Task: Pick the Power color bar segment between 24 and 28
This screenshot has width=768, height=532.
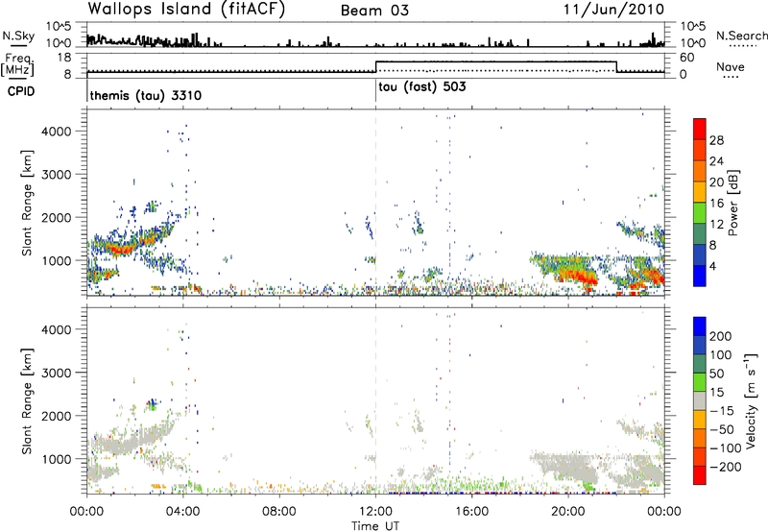Action: click(x=700, y=150)
